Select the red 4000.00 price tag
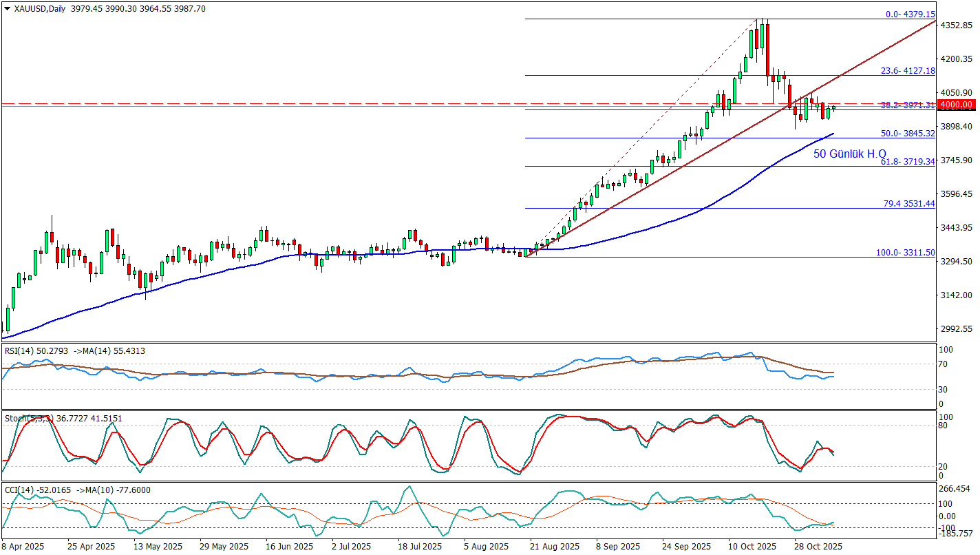 pos(957,104)
